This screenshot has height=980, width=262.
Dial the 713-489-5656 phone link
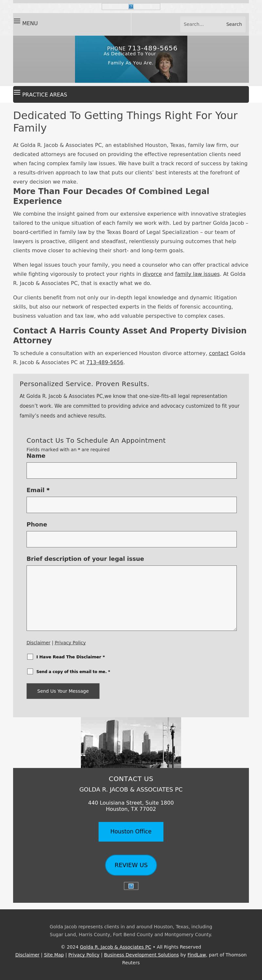[x=105, y=362]
